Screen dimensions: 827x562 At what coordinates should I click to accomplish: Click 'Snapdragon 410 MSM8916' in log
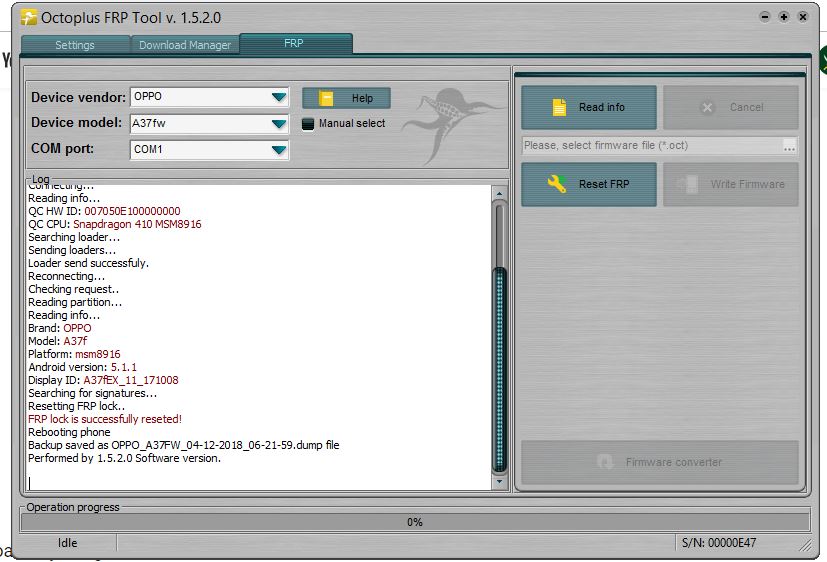(x=137, y=225)
